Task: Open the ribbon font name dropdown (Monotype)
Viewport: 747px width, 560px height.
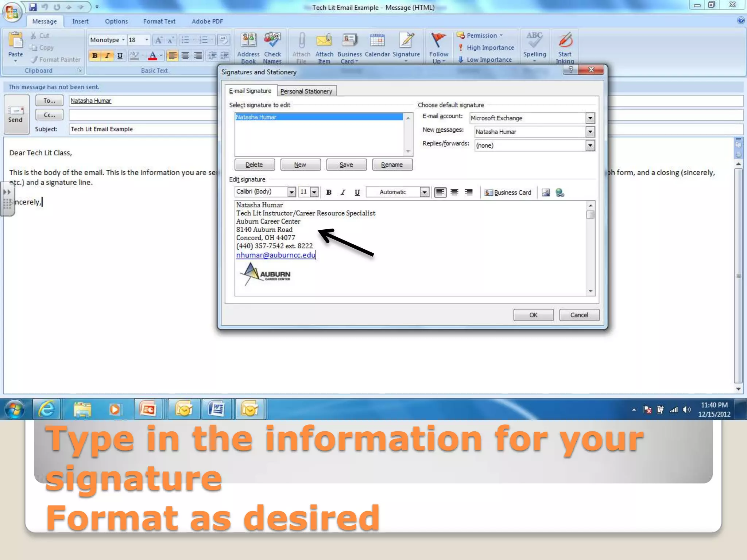Action: click(123, 40)
